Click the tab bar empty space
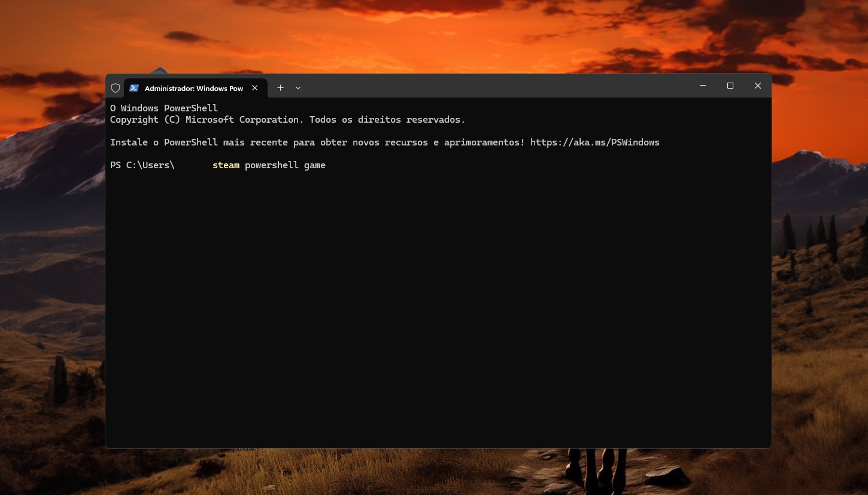Image resolution: width=868 pixels, height=495 pixels. pos(479,87)
